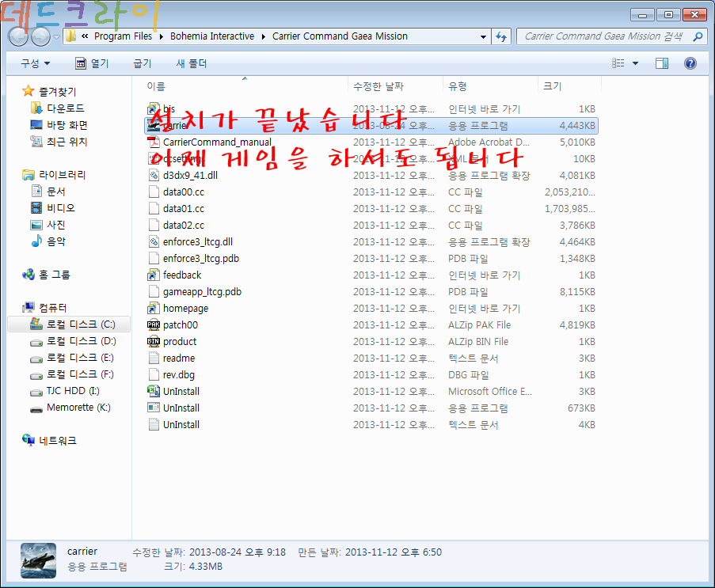Open 다운로드 folder in favorites
The height and width of the screenshot is (588, 715).
(x=65, y=108)
